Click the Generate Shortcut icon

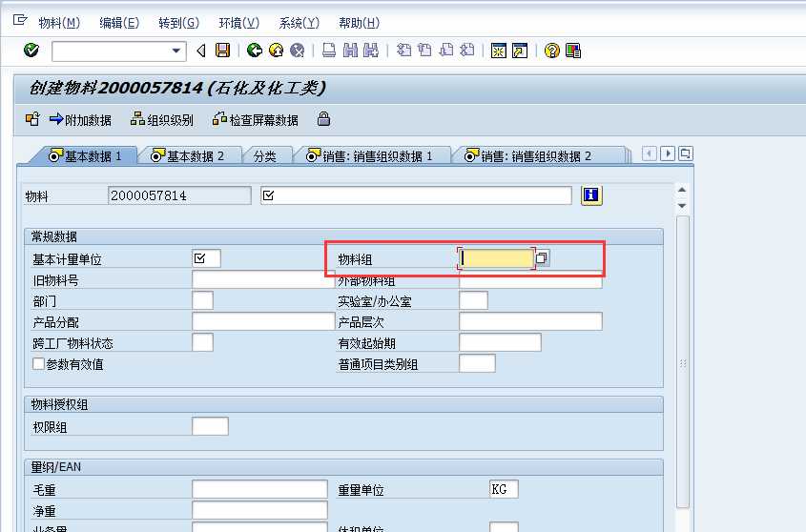[x=520, y=51]
